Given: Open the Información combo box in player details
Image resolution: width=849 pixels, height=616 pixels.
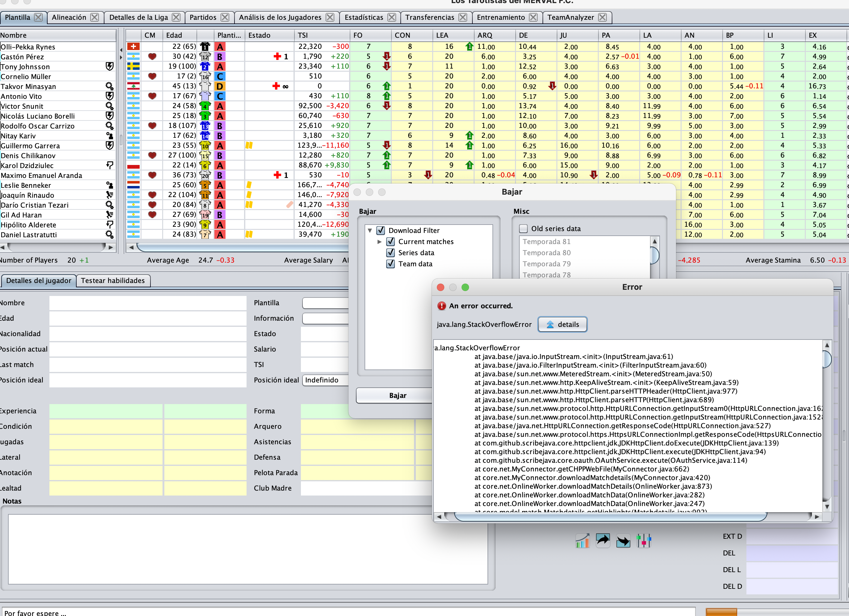Looking at the screenshot, I should pos(326,318).
